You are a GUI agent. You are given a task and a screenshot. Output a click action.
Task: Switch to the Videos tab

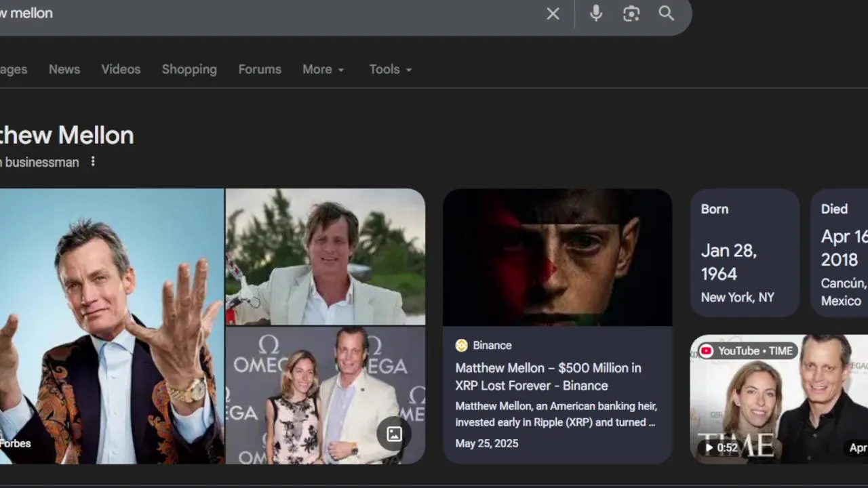point(121,69)
